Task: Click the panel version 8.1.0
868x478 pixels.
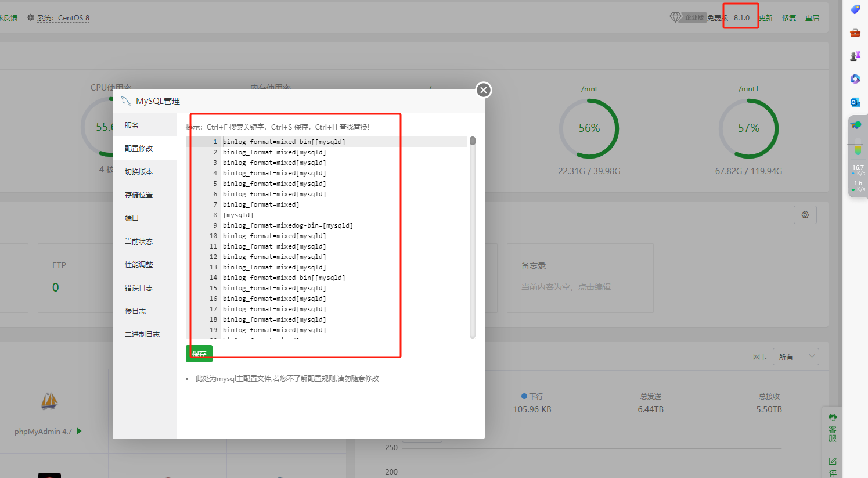Action: tap(741, 18)
